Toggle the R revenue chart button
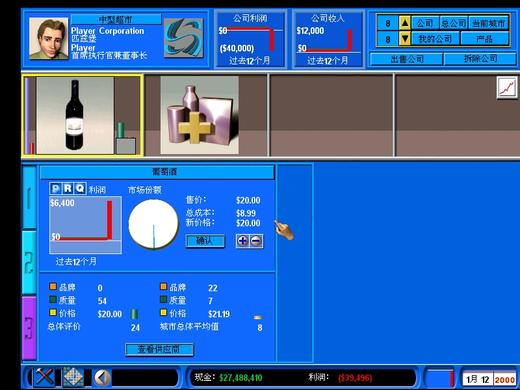520x390 pixels. pos(68,189)
